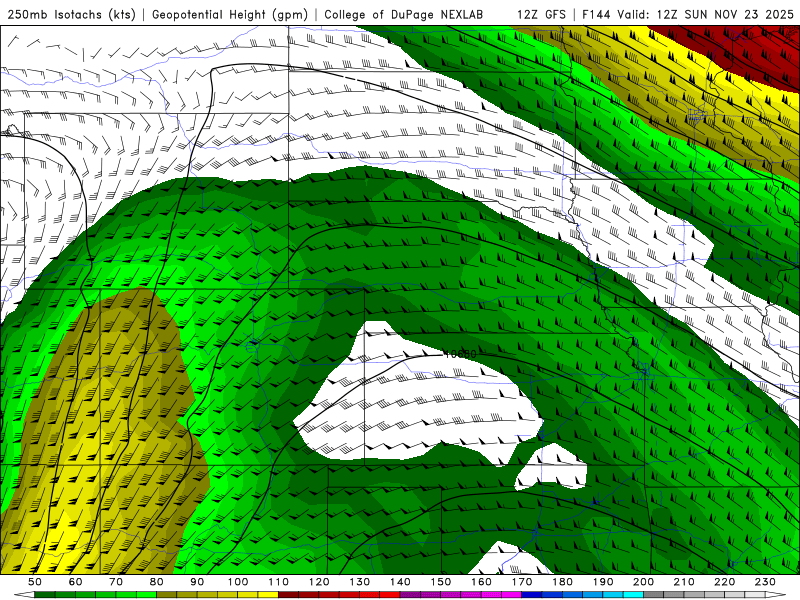Click the 120 value on the legend scale
This screenshot has height=600, width=800.
319,582
